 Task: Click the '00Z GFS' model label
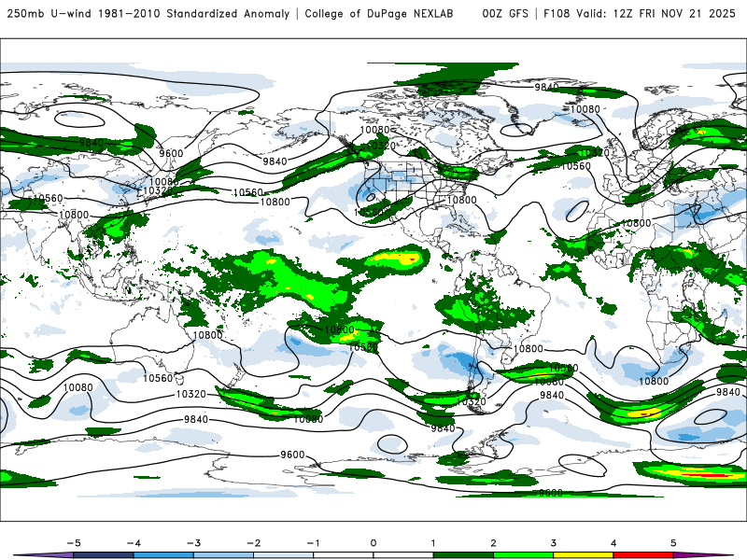point(505,13)
